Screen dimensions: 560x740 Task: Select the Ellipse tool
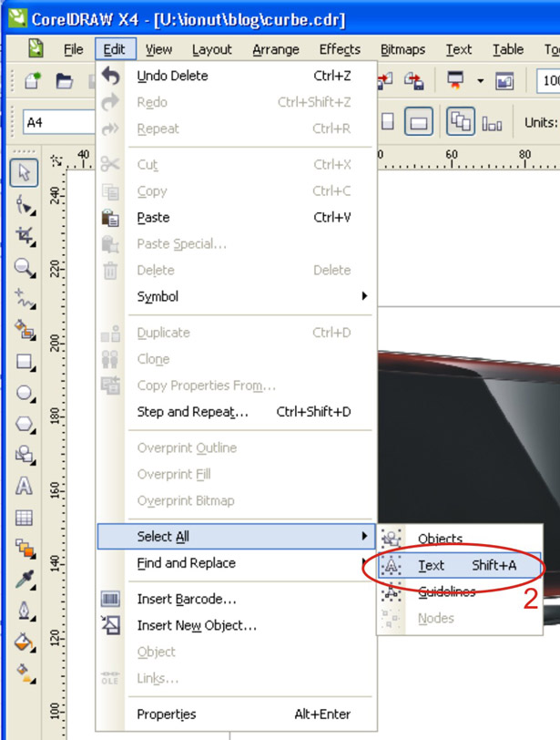coord(24,393)
